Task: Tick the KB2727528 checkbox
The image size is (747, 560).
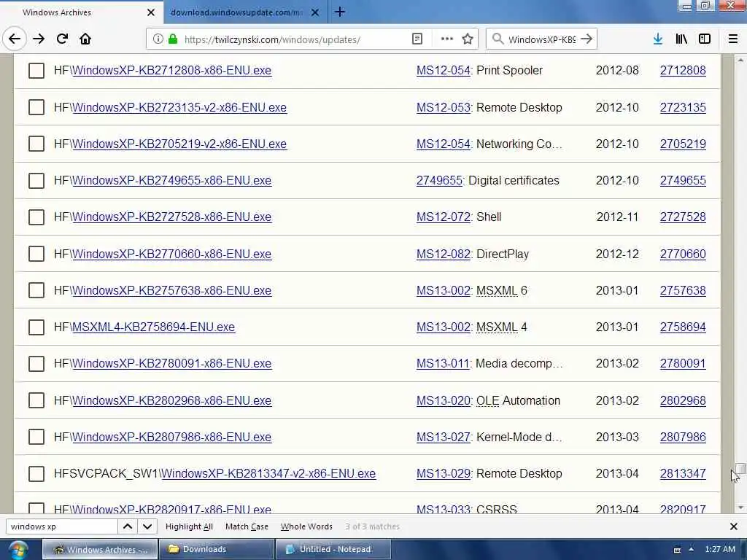Action: [x=36, y=217]
